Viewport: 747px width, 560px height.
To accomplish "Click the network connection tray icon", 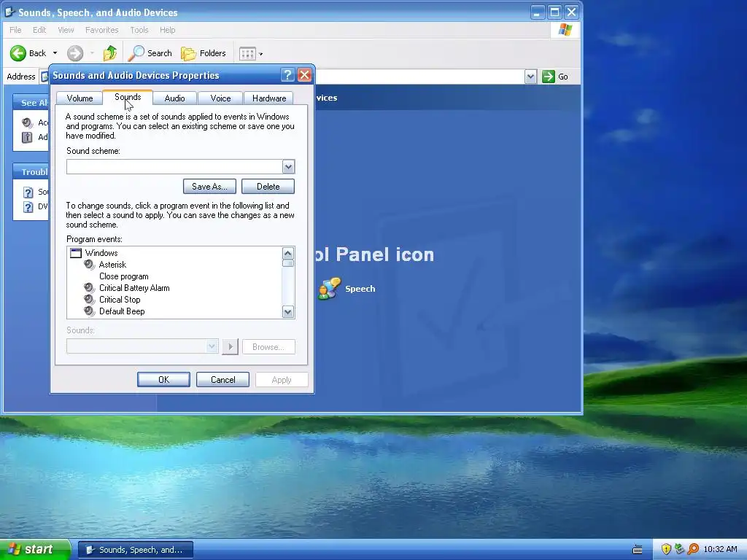I will [679, 550].
